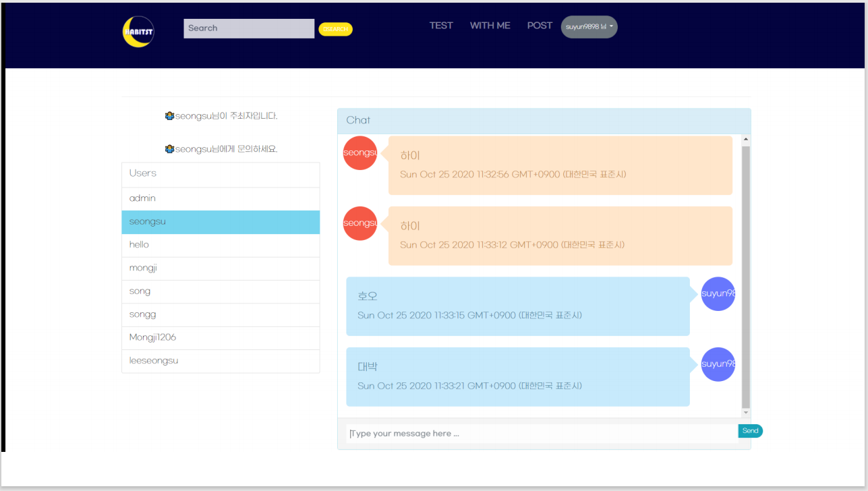Click timestamp 11:33:21 under 대박

[x=469, y=386]
